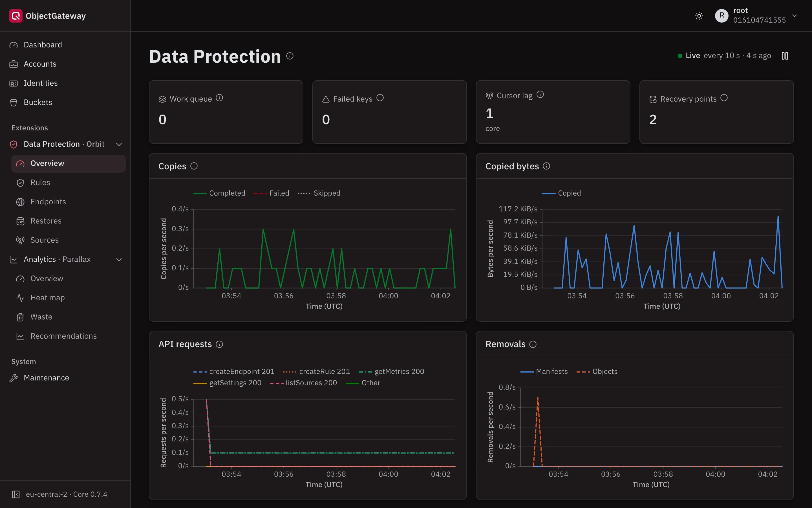Screen dimensions: 812x508
Task: Toggle Skipped series in Copies legend
Action: pyautogui.click(x=319, y=193)
